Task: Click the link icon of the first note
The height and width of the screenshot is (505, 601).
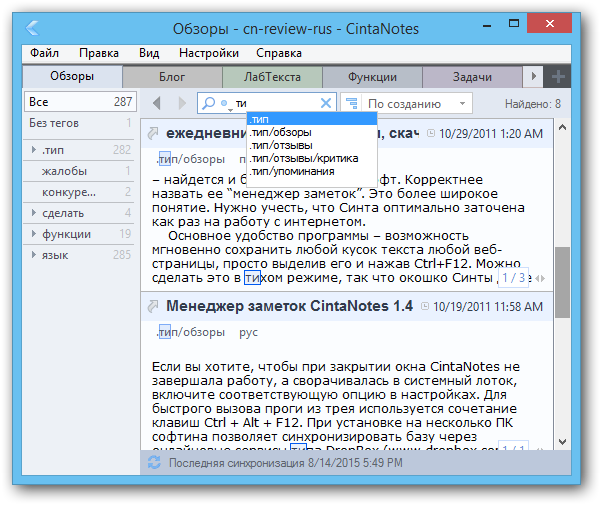Action: [153, 133]
